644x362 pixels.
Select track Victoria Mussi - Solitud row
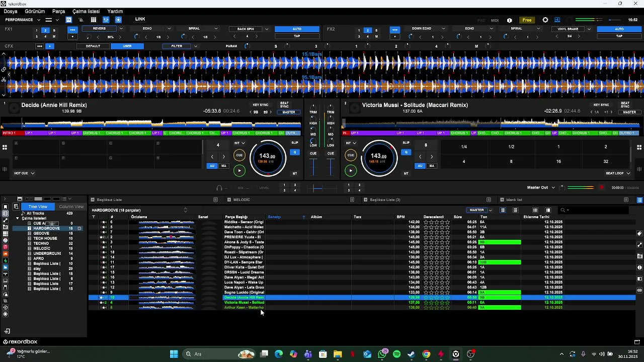coord(362,303)
